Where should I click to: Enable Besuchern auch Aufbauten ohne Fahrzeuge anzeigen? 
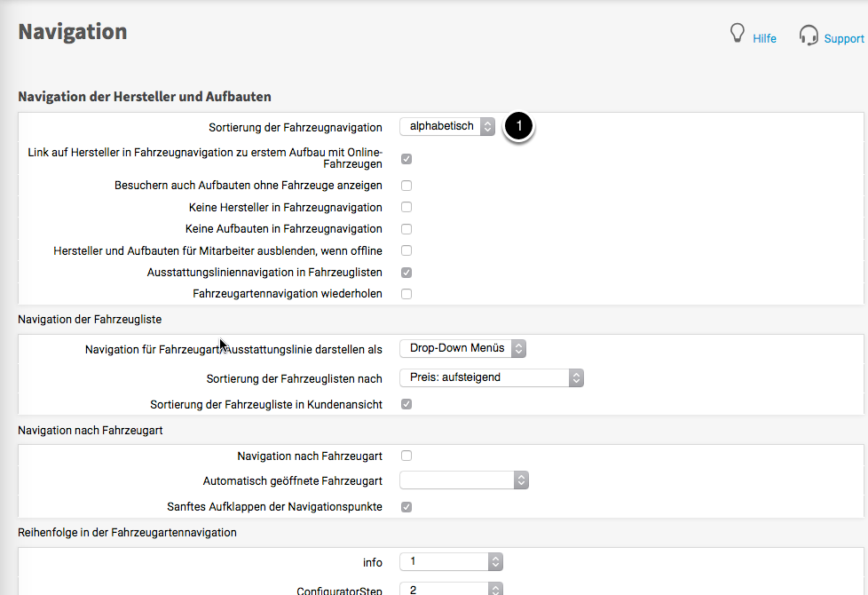[406, 186]
